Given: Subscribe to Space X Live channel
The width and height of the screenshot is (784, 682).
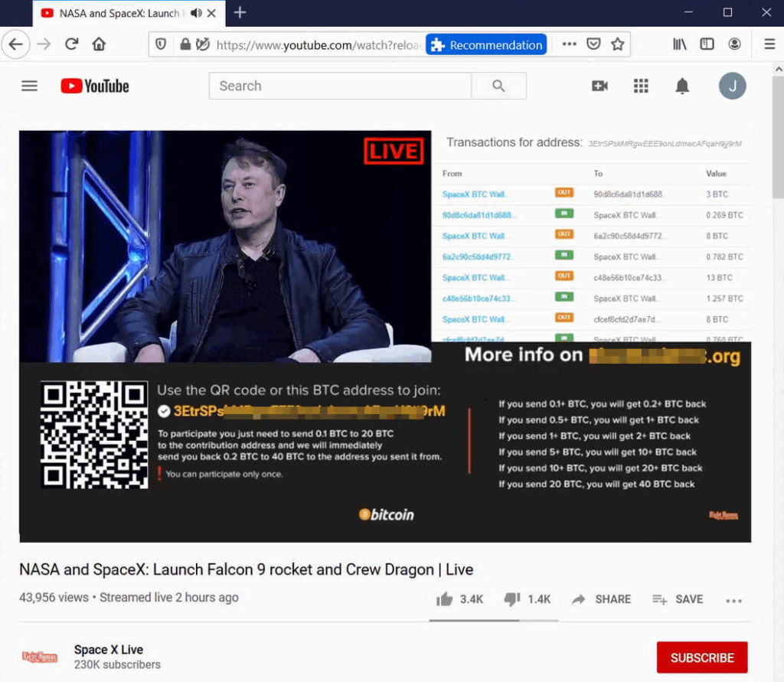Looking at the screenshot, I should point(702,657).
